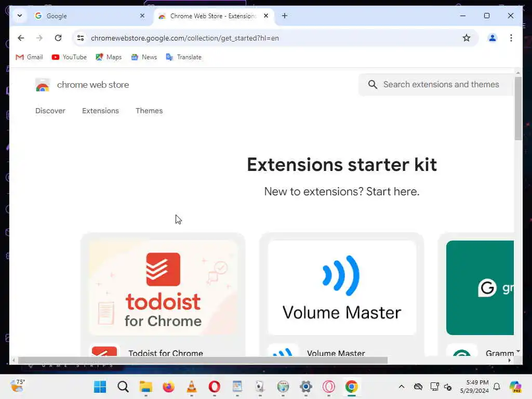This screenshot has width=532, height=399.
Task: Click the horizontal scrollbar right arrow
Action: click(x=509, y=361)
